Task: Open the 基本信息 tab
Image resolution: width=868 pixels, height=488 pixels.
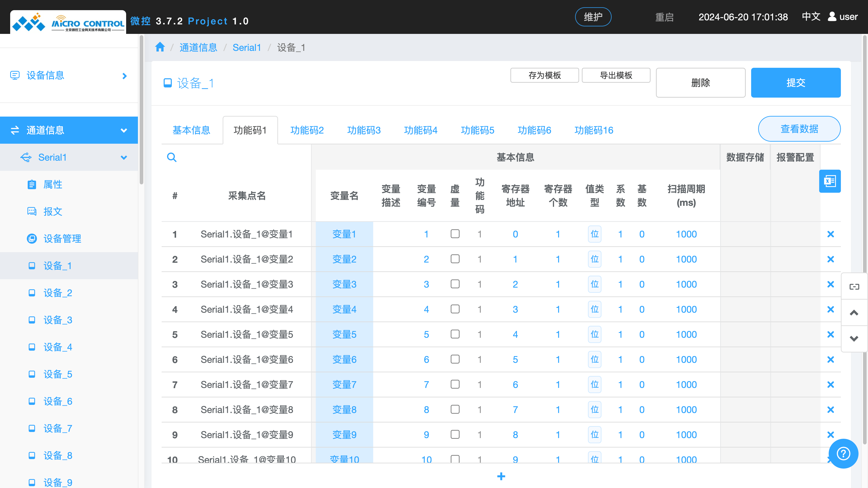Action: point(191,130)
